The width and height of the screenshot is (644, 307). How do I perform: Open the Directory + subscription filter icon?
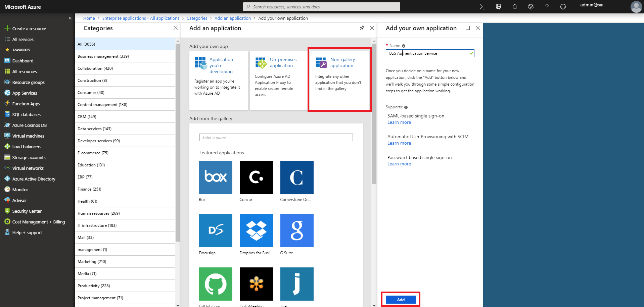499,7
